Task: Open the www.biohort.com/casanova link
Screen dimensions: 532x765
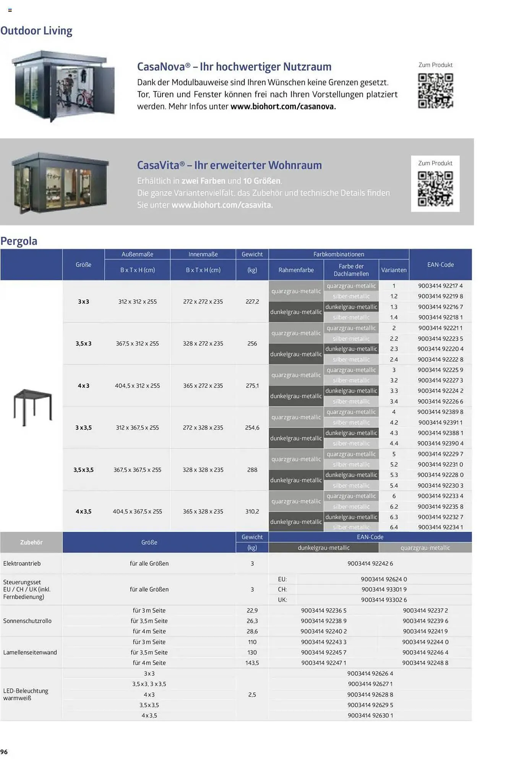Action: pyautogui.click(x=283, y=107)
